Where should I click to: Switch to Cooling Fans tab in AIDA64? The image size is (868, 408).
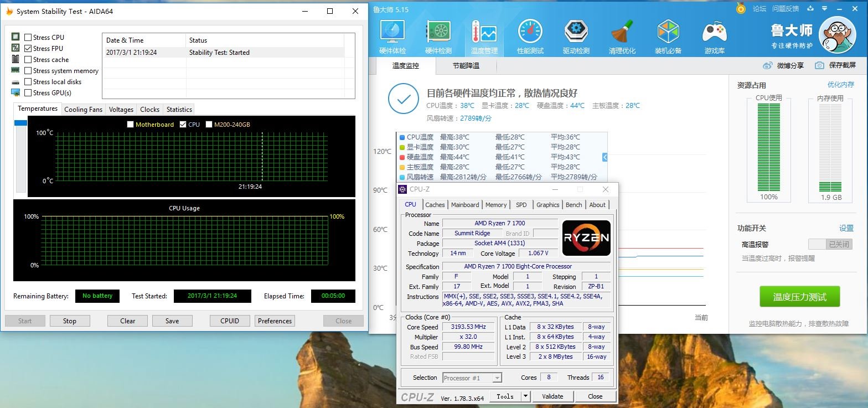click(x=83, y=110)
